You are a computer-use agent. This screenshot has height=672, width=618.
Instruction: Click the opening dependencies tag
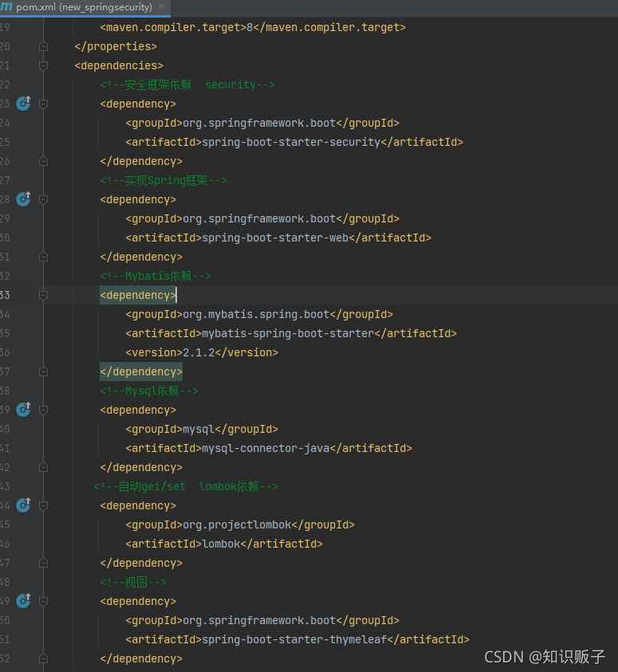point(119,65)
